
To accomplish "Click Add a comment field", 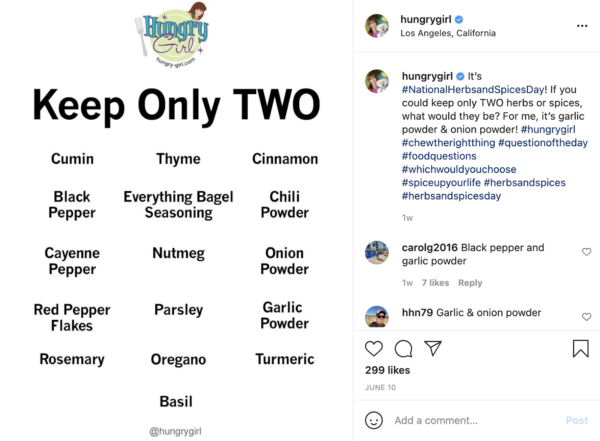I will [474, 420].
